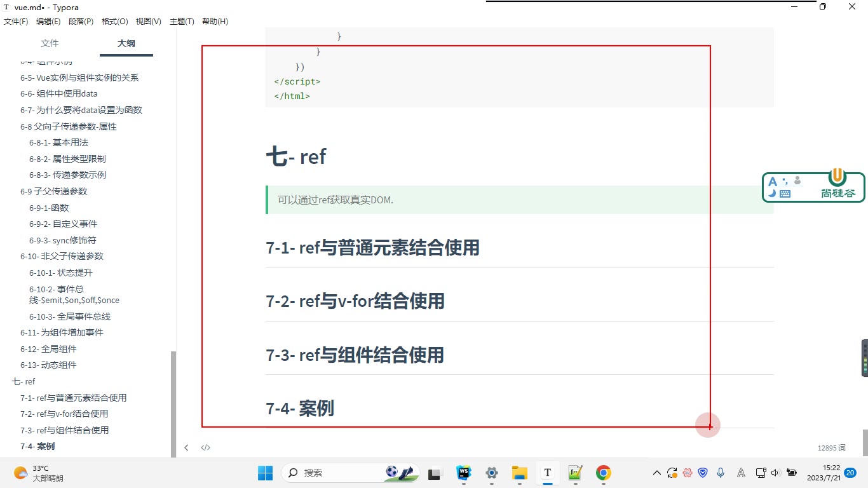Viewport: 868px width, 488px height.
Task: Jump to outline item 6-5- Vue实例与组件实例的关系
Action: pyautogui.click(x=79, y=78)
